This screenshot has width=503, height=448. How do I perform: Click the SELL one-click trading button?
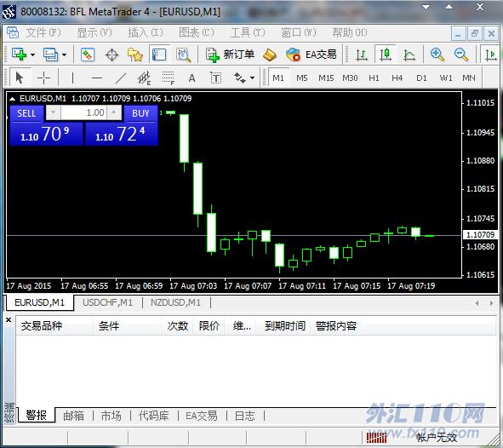26,113
